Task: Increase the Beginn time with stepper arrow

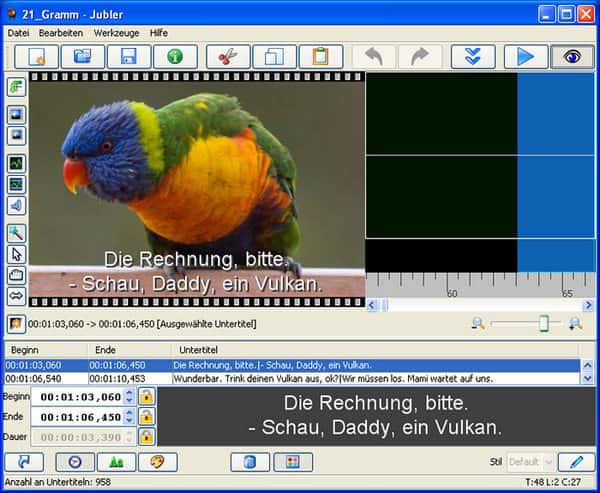Action: [129, 393]
